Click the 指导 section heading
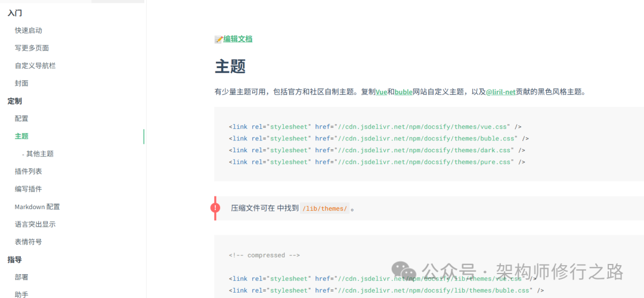Viewport: 644px width, 298px height. (14, 259)
